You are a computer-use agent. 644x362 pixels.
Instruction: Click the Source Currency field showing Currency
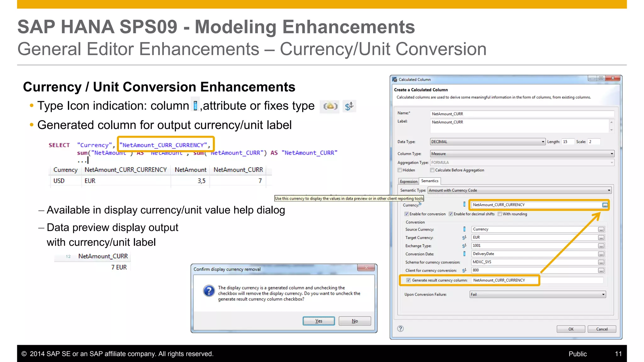coord(535,229)
